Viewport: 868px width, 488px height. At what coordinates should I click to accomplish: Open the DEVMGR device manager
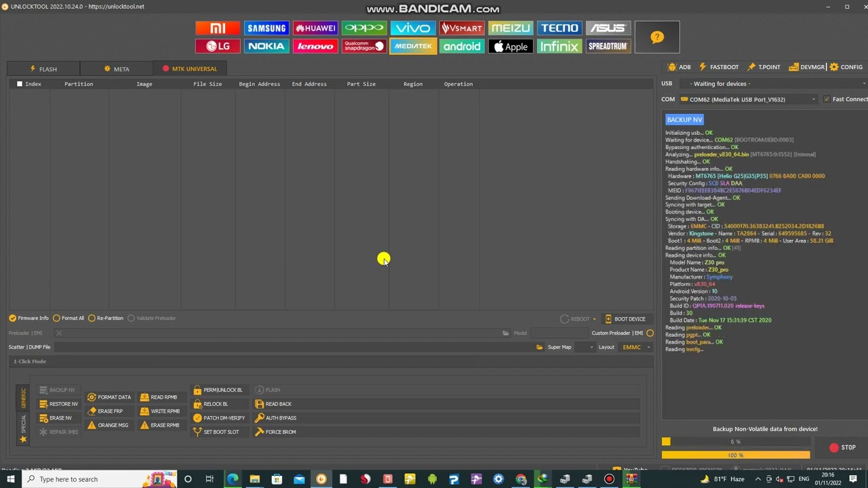tap(807, 67)
